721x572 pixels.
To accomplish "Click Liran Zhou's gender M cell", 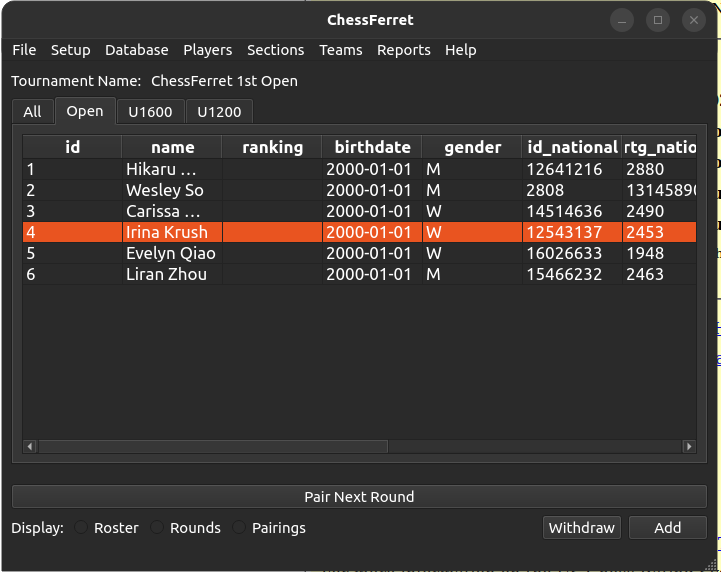I will coord(472,275).
